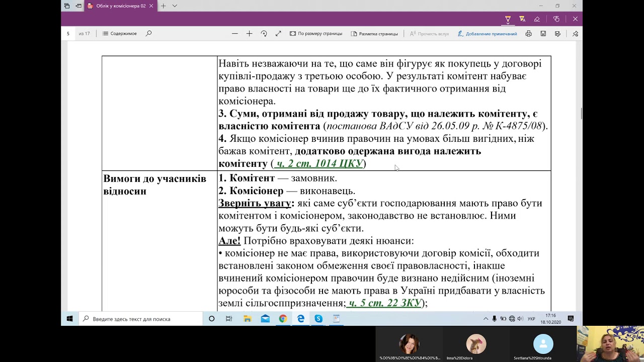Rotate the PDF page
This screenshot has width=644, height=362.
pyautogui.click(x=264, y=34)
